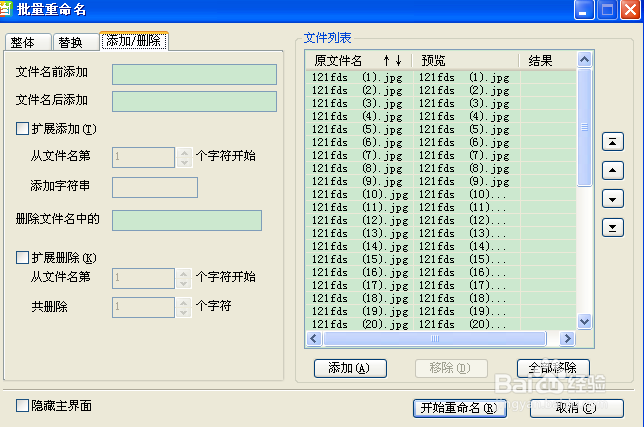Select file row 121fds (5).jpg

[441, 129]
